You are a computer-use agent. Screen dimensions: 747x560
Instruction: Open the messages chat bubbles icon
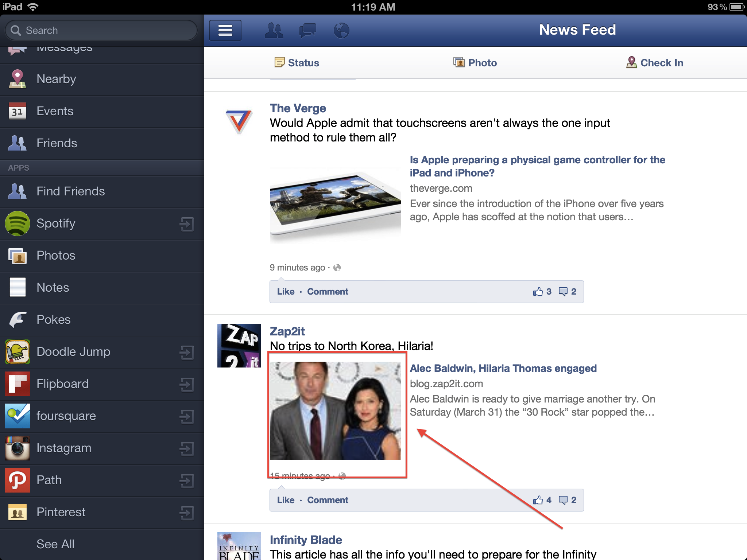307,30
